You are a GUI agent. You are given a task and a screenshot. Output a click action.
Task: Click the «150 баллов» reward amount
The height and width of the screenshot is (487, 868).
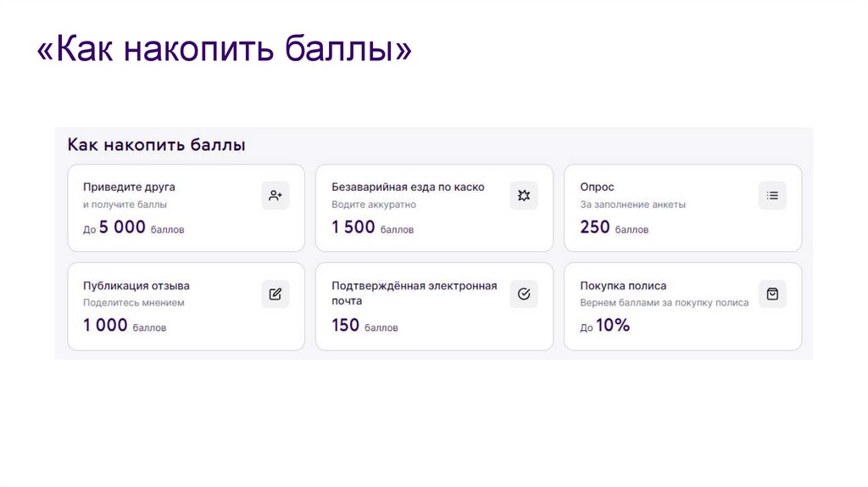[x=364, y=326]
